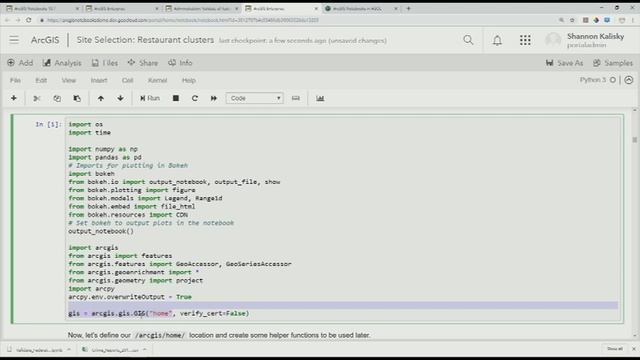Click the bar chart toolbar icon

(x=320, y=98)
